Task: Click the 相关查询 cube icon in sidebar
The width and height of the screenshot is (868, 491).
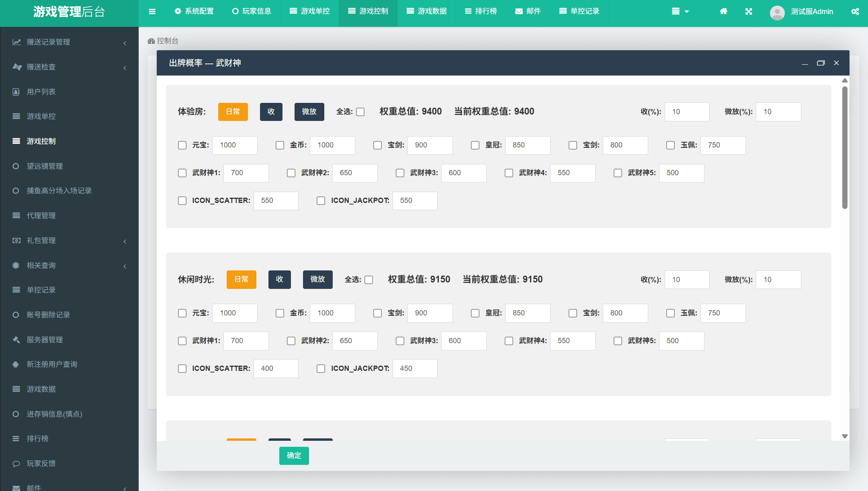Action: coord(16,265)
